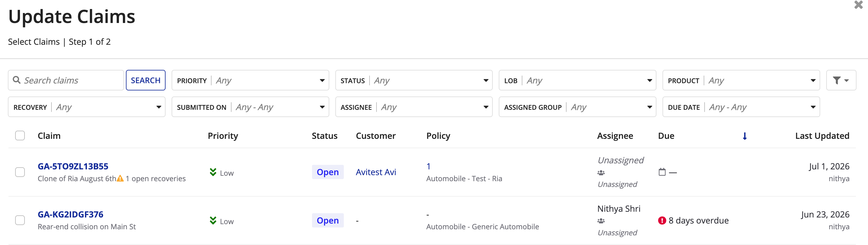
Task: Sort by the Status column header
Action: 324,136
